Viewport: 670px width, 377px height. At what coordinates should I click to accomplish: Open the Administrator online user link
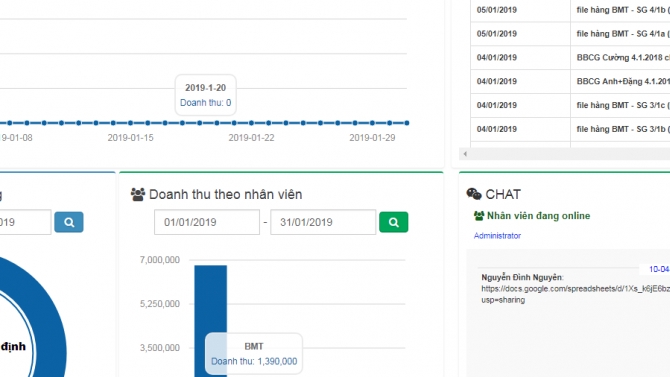point(497,236)
